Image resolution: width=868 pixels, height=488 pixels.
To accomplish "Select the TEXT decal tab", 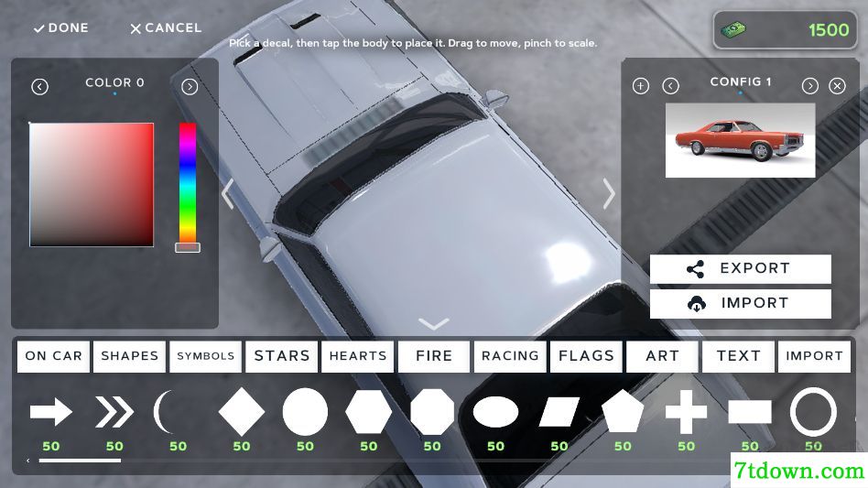I will [x=739, y=356].
